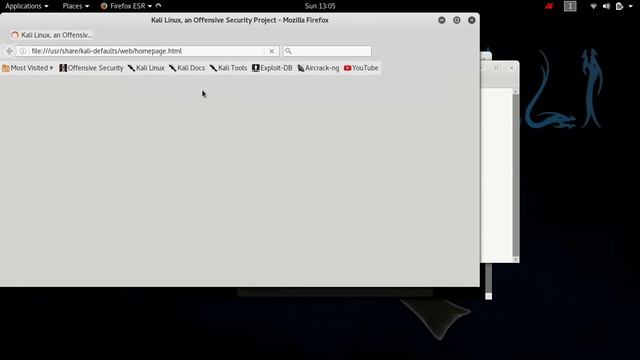640x360 pixels.
Task: Expand the system menu arrow
Action: (x=630, y=6)
